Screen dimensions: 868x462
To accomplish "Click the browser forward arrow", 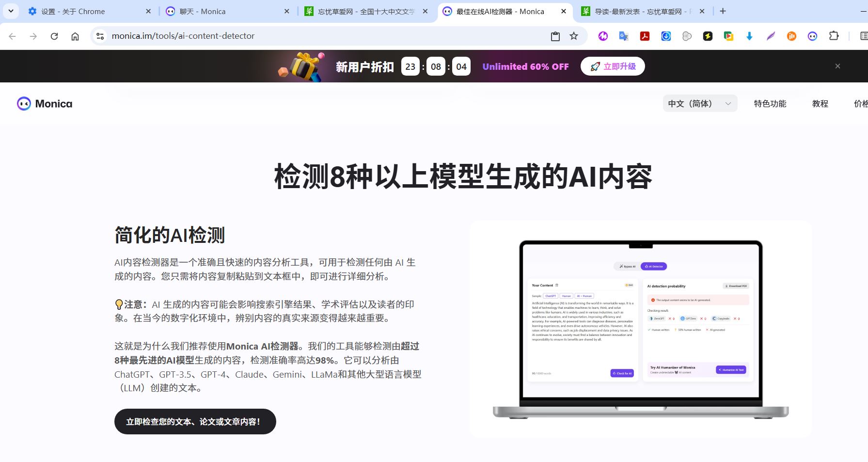I will click(x=33, y=36).
